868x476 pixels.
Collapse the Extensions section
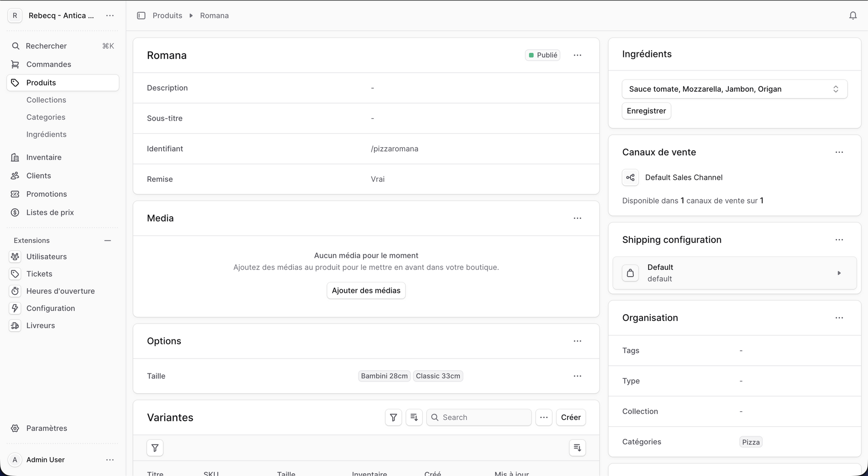108,240
